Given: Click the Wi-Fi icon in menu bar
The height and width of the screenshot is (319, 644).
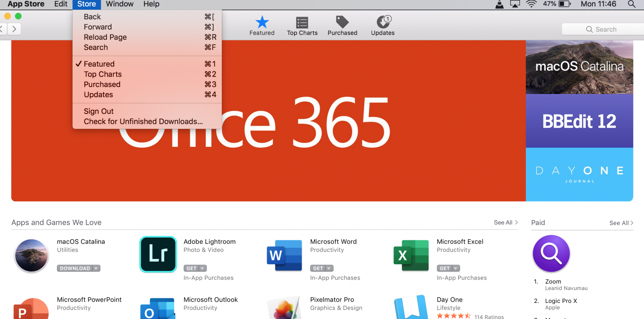Looking at the screenshot, I should [x=531, y=4].
